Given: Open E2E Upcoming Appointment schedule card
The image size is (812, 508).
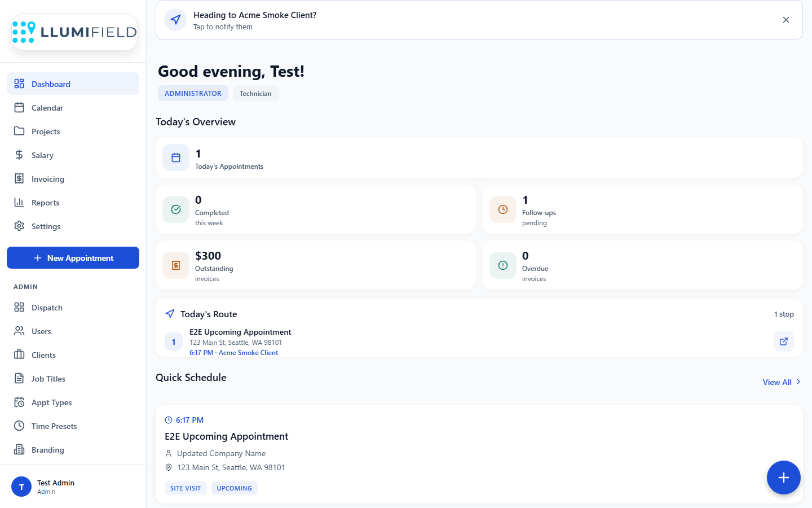Looking at the screenshot, I should (x=479, y=454).
